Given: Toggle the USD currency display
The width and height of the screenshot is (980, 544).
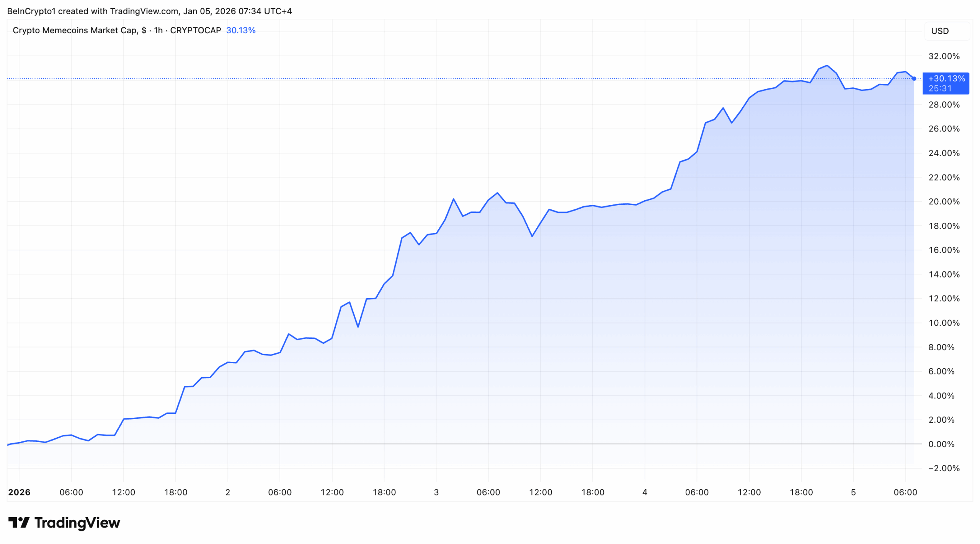Looking at the screenshot, I should (x=940, y=31).
